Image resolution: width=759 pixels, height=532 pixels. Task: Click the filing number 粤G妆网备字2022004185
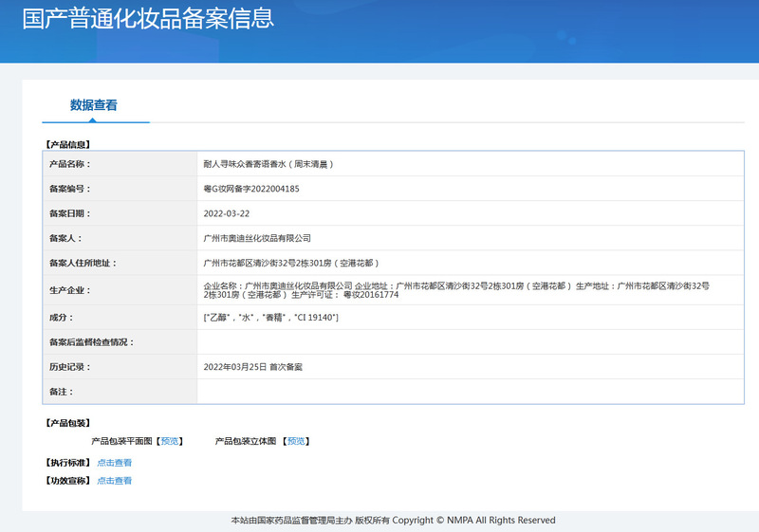pyautogui.click(x=251, y=189)
